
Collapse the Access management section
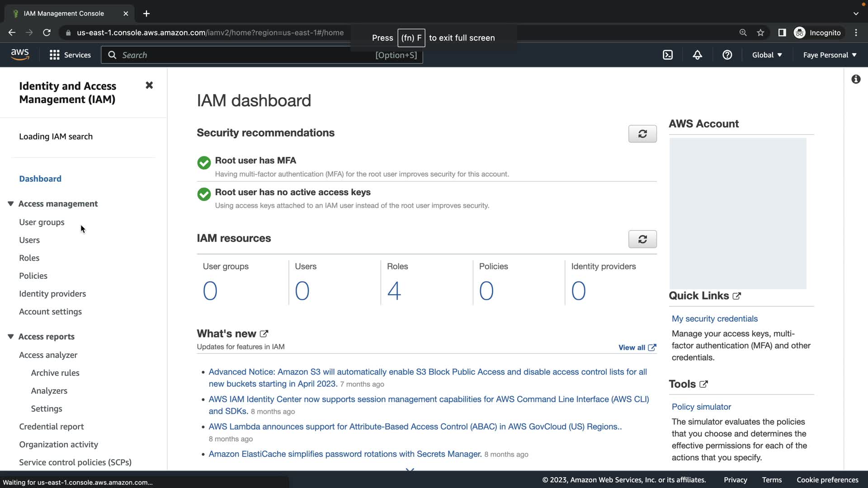tap(10, 204)
